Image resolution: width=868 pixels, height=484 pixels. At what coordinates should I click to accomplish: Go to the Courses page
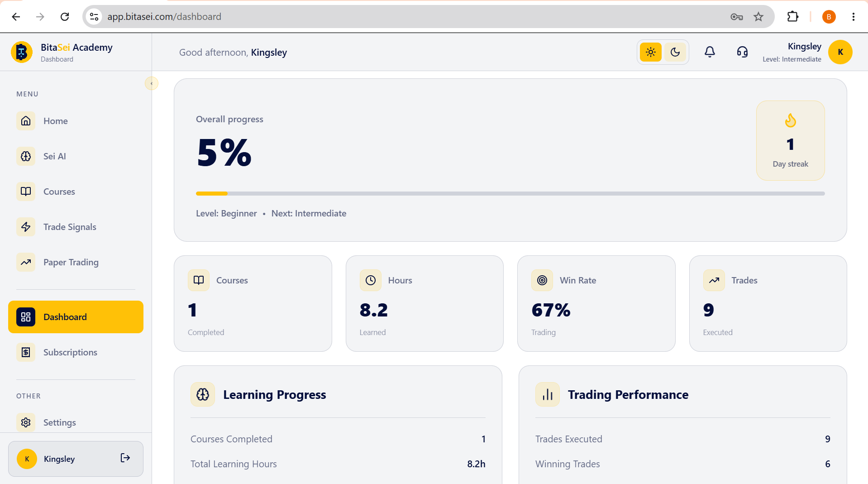click(x=76, y=192)
